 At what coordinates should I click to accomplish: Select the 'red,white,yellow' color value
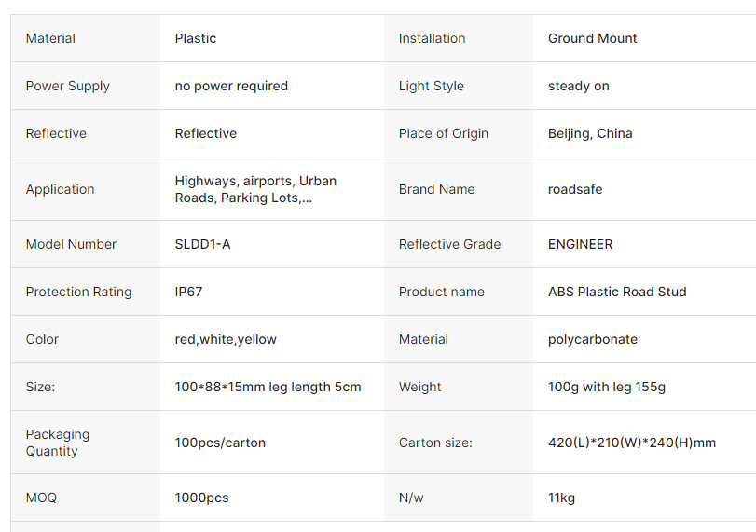point(226,339)
